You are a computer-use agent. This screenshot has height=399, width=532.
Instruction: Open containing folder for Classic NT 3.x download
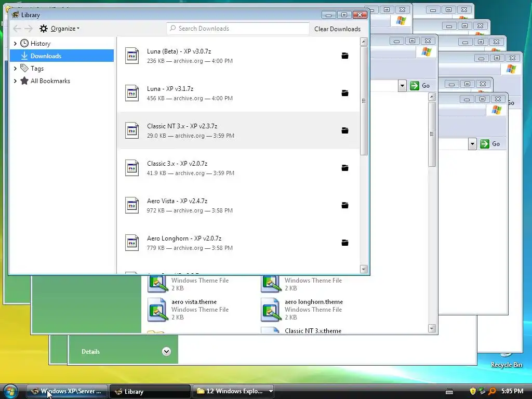(x=345, y=130)
